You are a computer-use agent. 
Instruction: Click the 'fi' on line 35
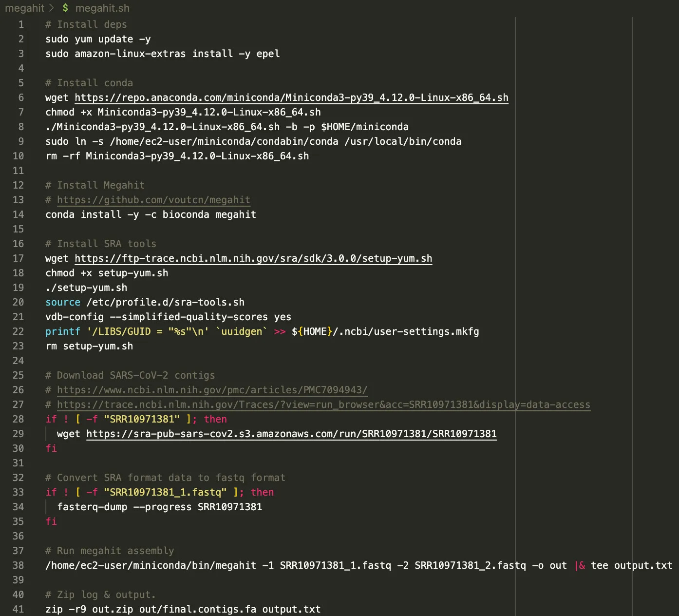51,521
